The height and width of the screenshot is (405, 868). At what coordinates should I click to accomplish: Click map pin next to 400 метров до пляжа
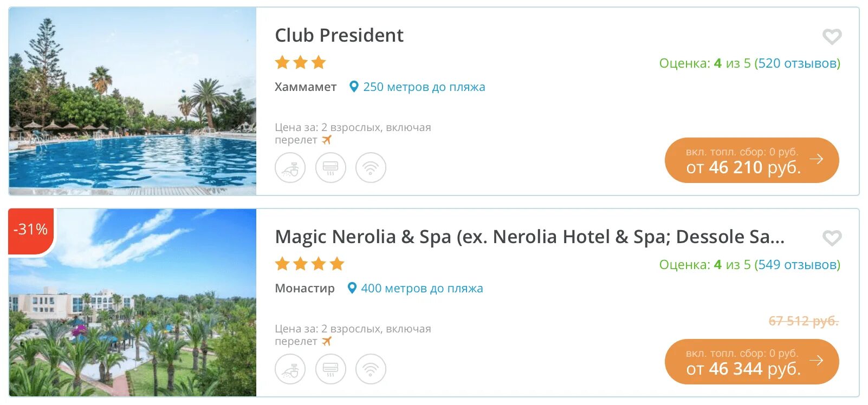[x=352, y=288]
